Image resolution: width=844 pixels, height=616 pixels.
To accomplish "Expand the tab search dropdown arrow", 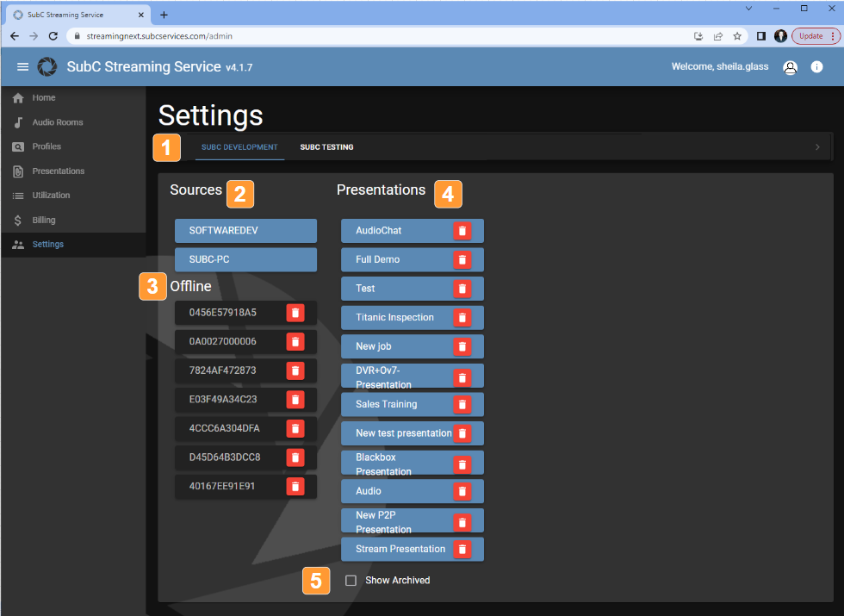I will (x=748, y=8).
